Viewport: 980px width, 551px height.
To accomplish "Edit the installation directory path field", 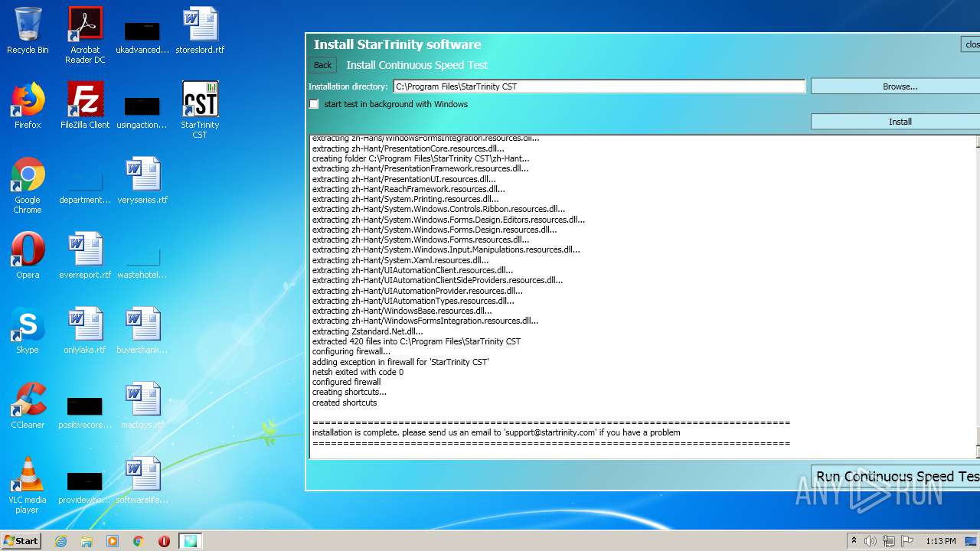I will click(599, 86).
